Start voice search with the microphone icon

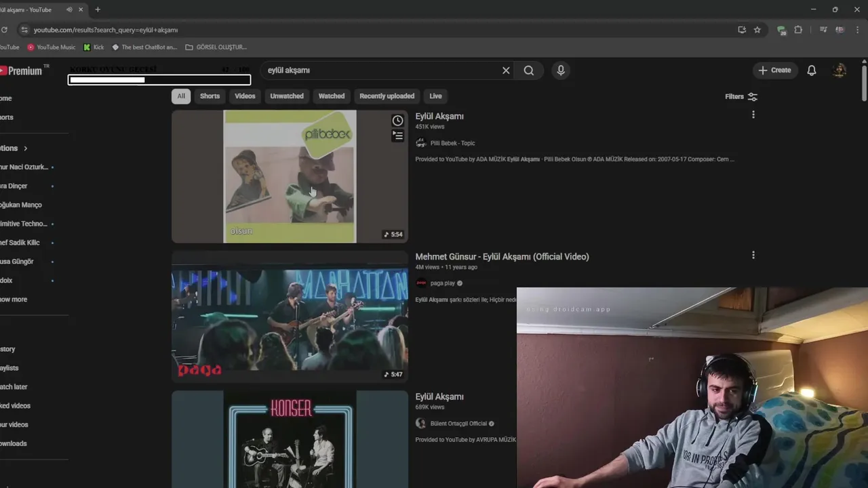click(x=561, y=70)
